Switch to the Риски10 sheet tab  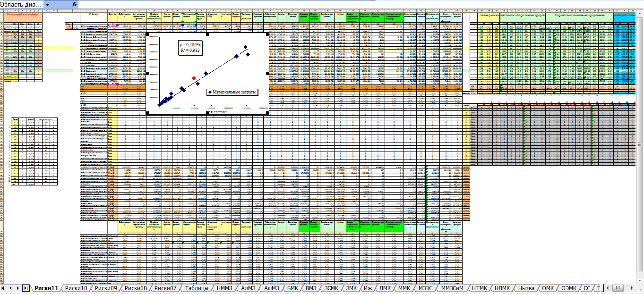pos(76,288)
